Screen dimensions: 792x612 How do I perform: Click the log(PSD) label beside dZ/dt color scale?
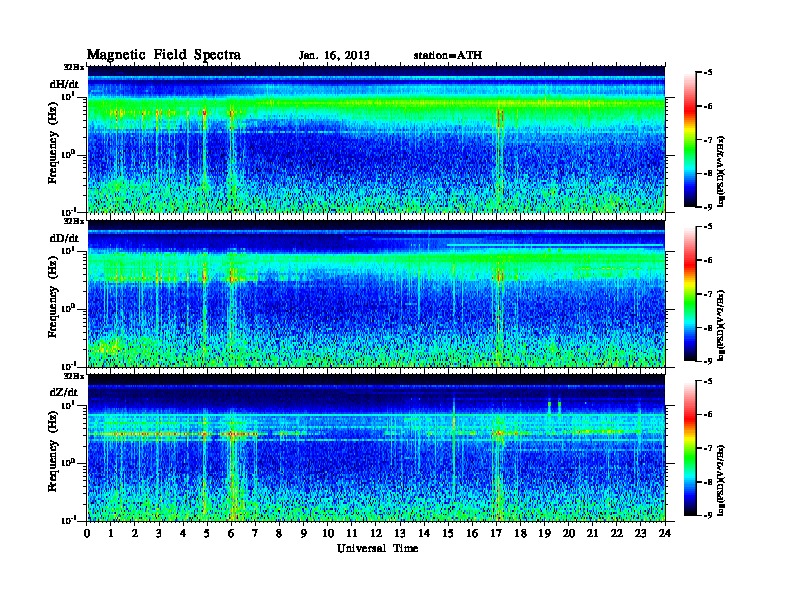720,480
